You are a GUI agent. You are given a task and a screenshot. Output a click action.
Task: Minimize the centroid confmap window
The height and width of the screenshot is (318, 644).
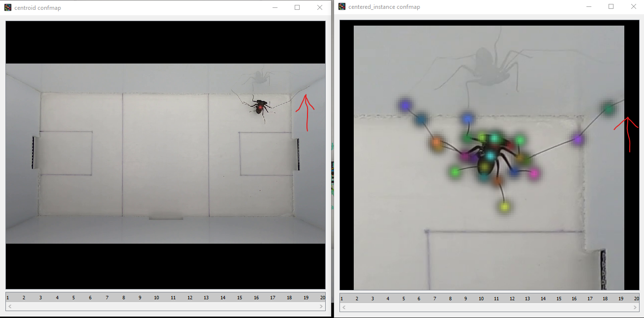point(275,7)
